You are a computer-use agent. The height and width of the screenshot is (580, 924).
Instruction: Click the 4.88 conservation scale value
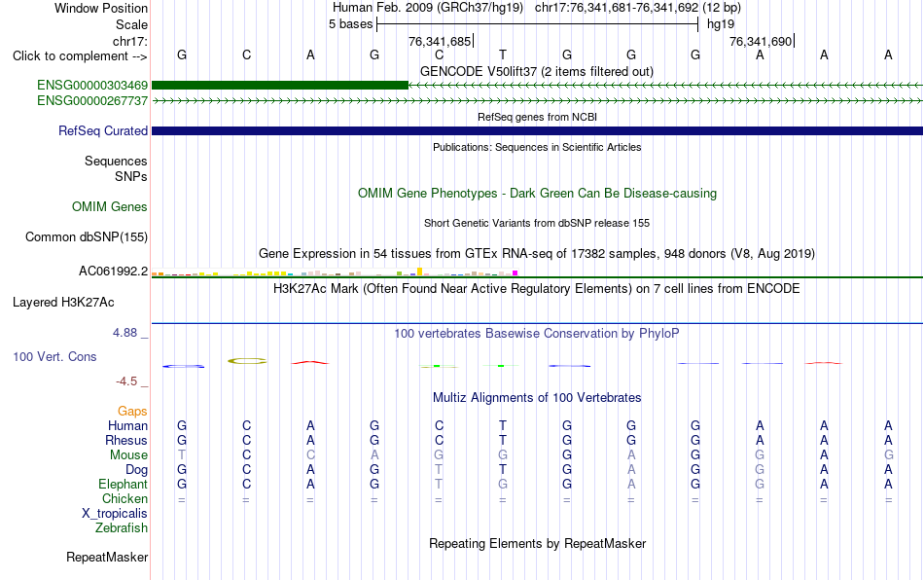coord(124,333)
